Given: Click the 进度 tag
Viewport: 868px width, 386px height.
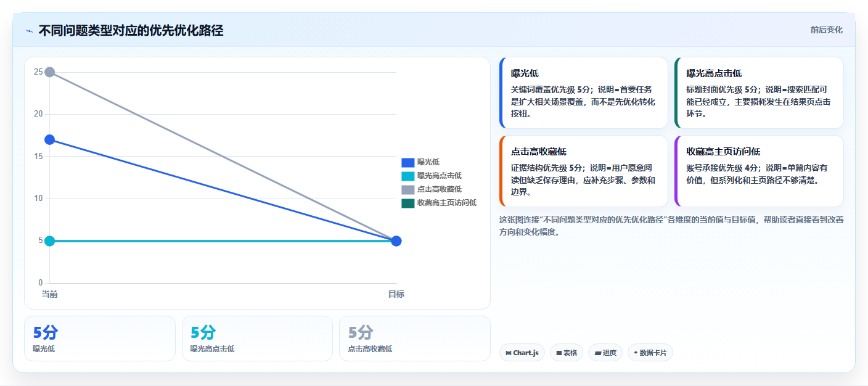Looking at the screenshot, I should 605,353.
